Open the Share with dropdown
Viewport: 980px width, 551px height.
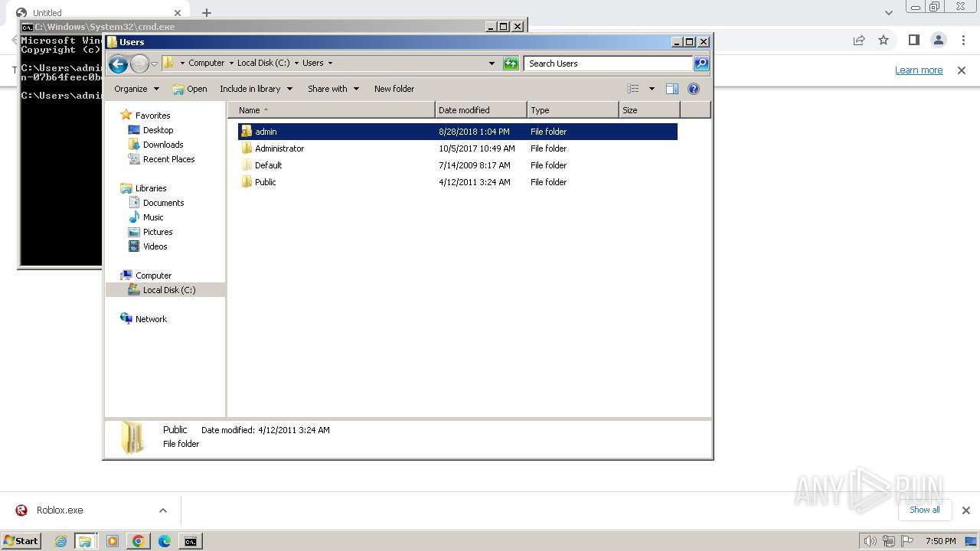(333, 89)
